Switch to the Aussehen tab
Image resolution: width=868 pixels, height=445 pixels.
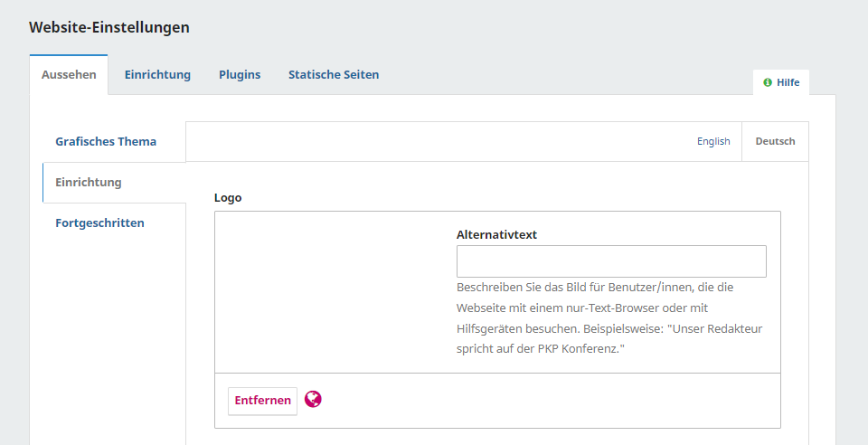[x=69, y=75]
